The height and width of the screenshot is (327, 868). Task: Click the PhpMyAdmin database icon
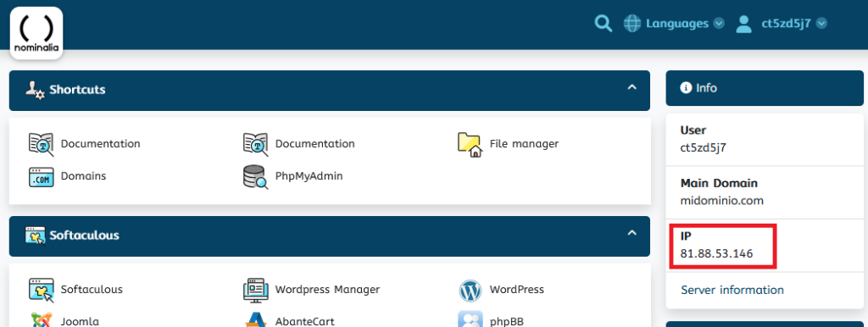pos(256,177)
